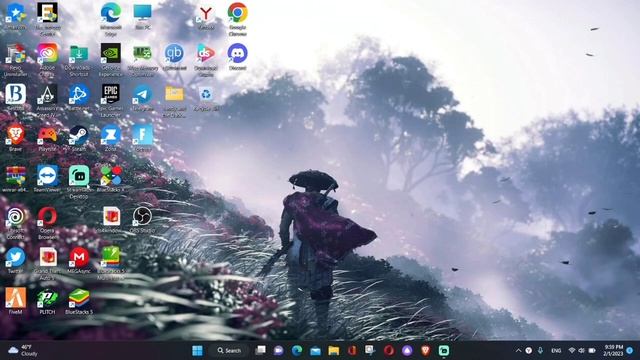Open the Windows Start menu
Image resolution: width=640 pixels, height=360 pixels.
pyautogui.click(x=197, y=351)
